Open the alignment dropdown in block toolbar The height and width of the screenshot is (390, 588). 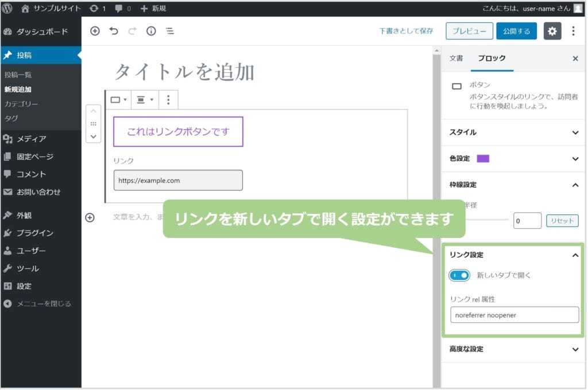(145, 100)
